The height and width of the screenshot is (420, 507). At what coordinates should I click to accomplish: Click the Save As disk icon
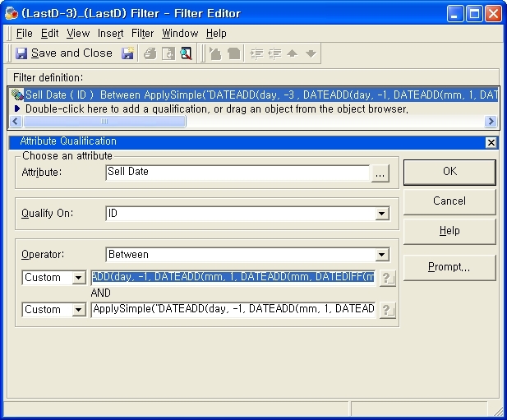click(x=128, y=53)
